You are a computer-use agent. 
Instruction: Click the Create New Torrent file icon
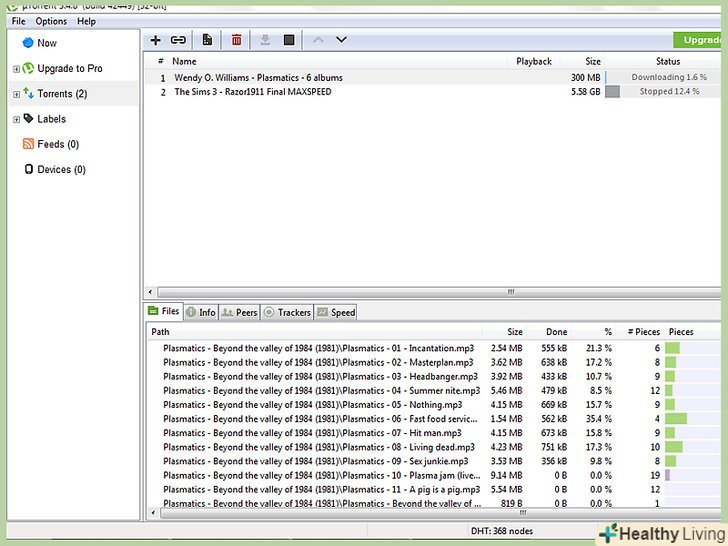pyautogui.click(x=207, y=40)
